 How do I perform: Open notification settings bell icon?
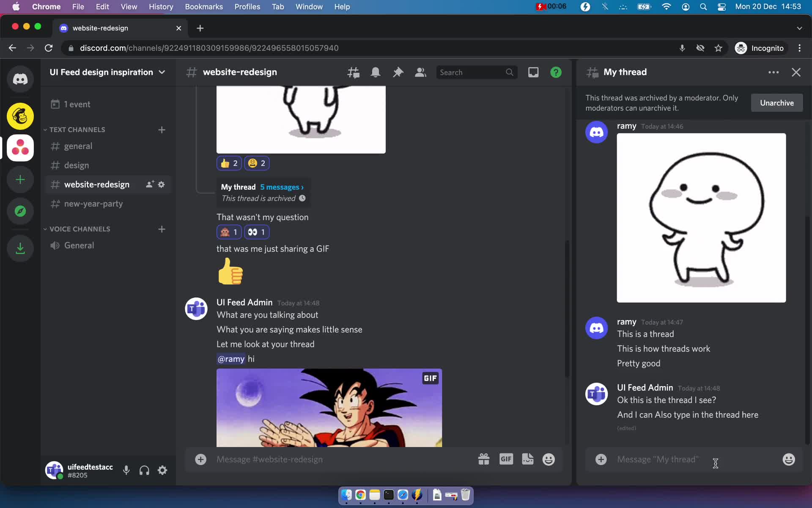point(376,72)
